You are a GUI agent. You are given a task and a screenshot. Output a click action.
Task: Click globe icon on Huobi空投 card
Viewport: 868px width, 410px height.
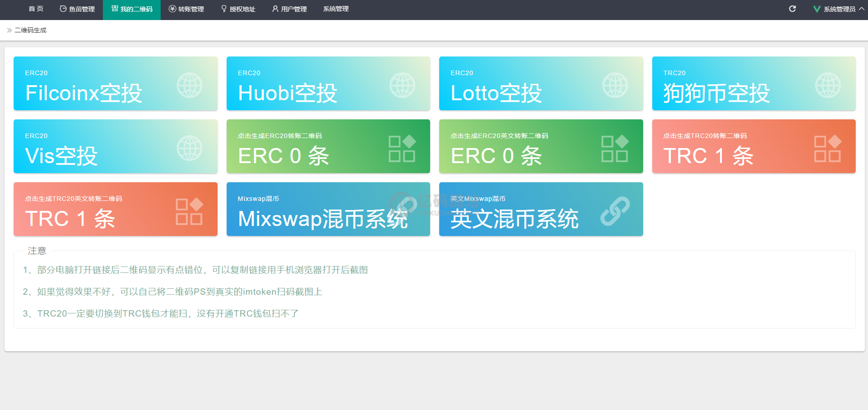pos(402,85)
